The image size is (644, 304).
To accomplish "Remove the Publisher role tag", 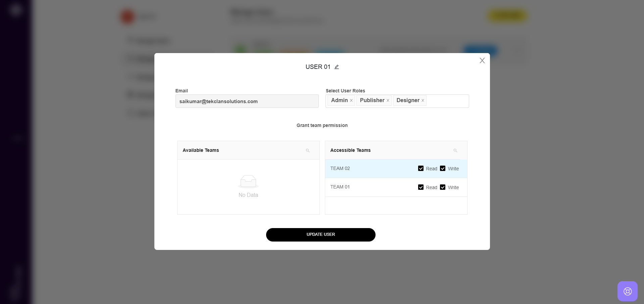I will point(388,100).
